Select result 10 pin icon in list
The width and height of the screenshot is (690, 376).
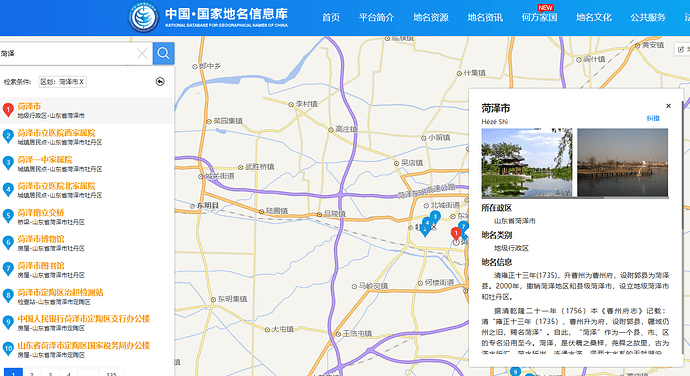tap(8, 349)
